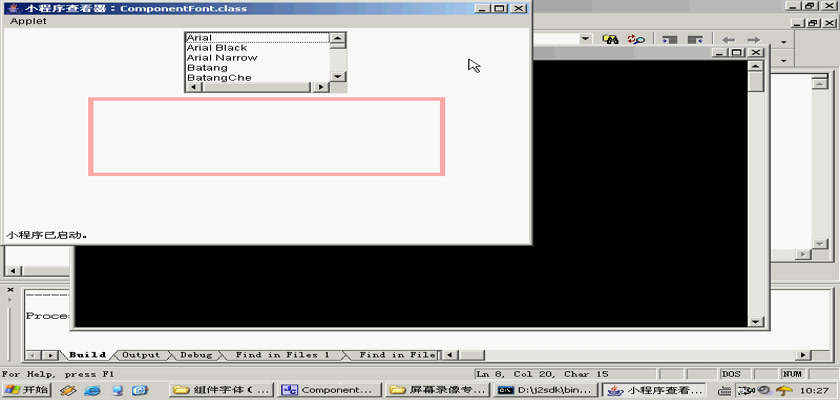Click first system tray icon

pos(725,390)
